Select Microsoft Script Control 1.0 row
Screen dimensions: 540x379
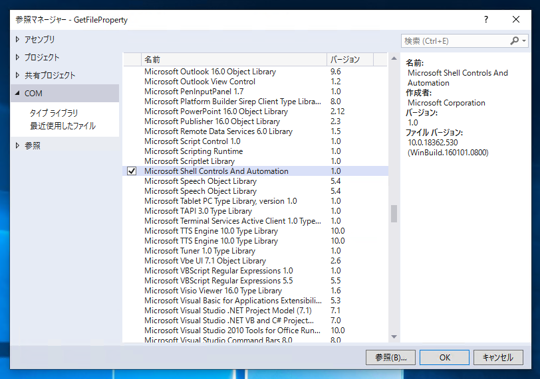pos(255,141)
